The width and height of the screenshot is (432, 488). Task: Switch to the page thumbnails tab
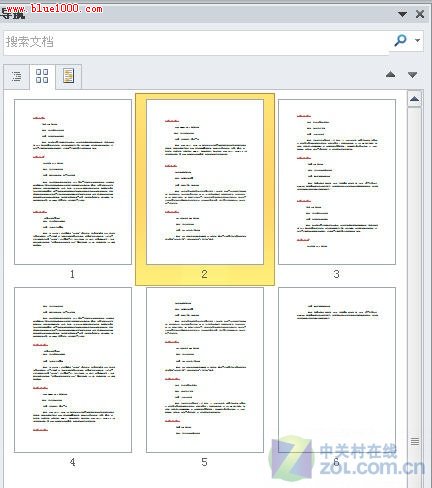pos(42,76)
